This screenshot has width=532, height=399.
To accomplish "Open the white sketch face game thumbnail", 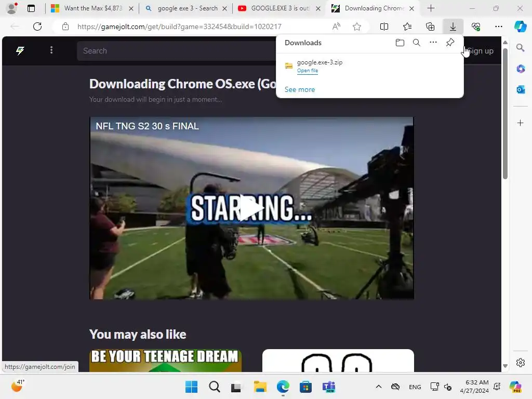I will (338, 361).
